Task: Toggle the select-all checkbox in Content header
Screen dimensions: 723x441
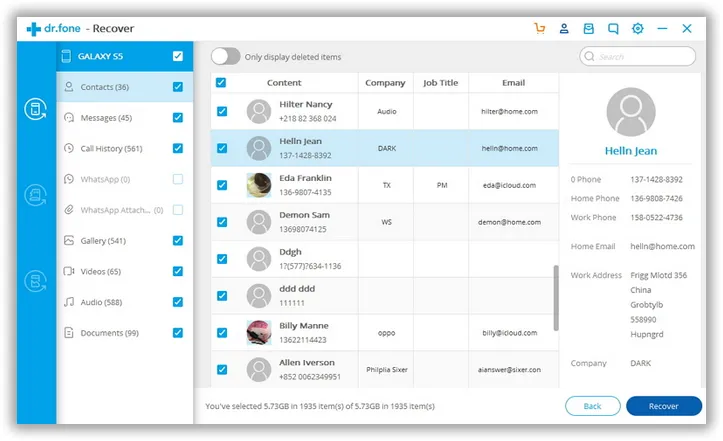Action: 221,83
